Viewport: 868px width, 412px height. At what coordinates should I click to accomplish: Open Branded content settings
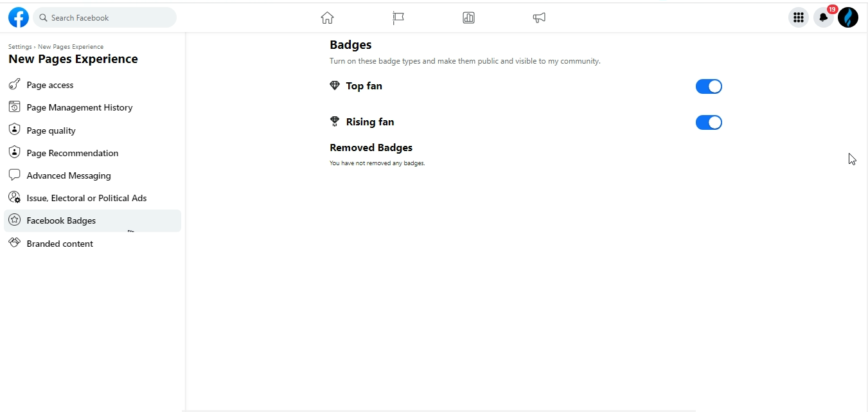tap(60, 243)
